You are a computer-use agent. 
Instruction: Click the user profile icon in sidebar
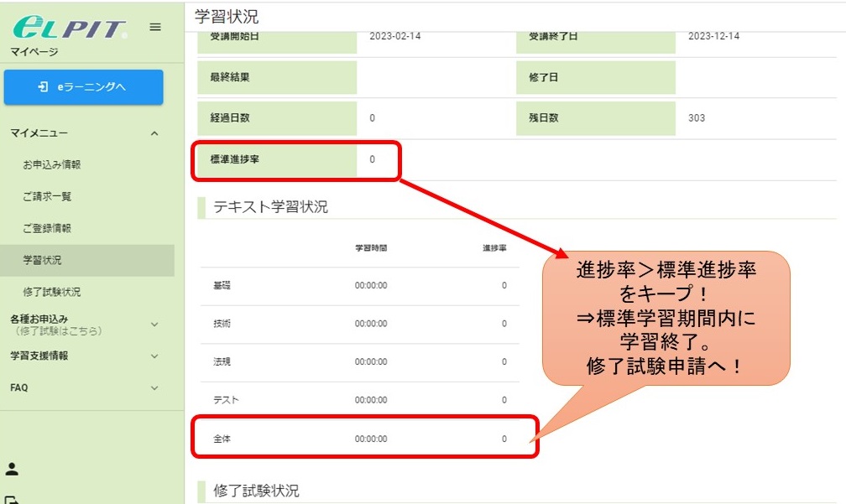pyautogui.click(x=13, y=469)
